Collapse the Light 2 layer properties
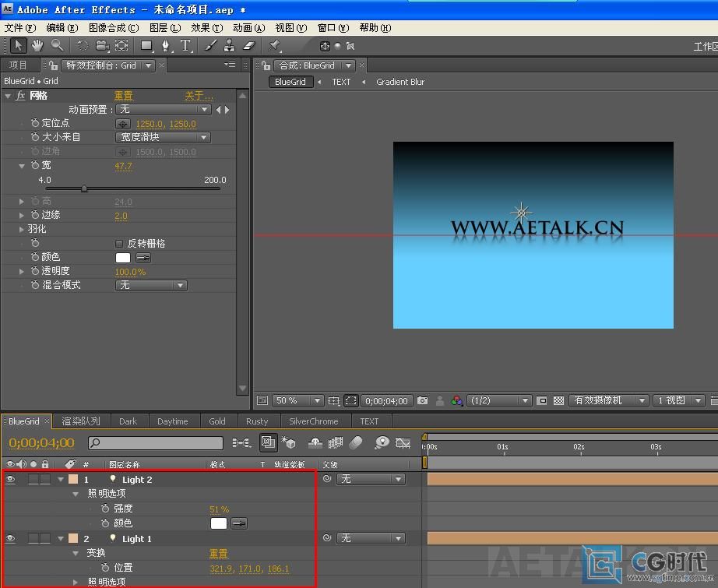Image resolution: width=718 pixels, height=588 pixels. point(61,480)
